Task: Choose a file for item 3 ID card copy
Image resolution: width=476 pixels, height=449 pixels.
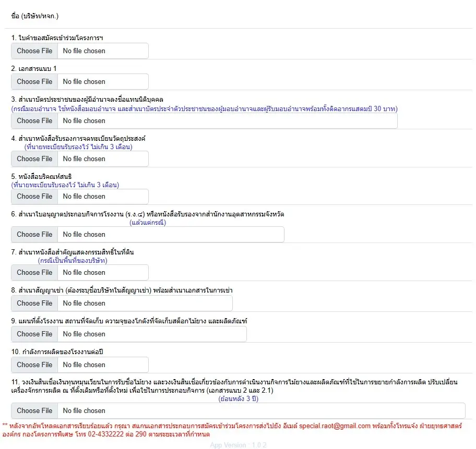Action: [x=34, y=121]
